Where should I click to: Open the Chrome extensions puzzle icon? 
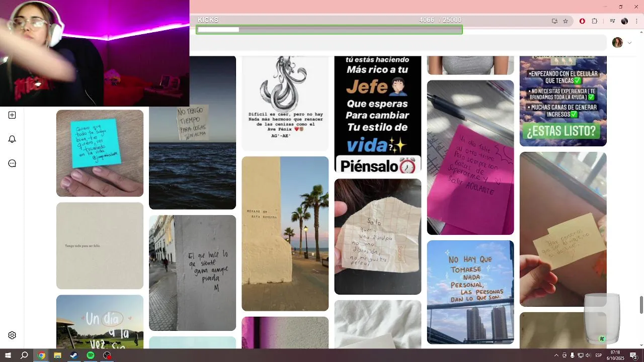[595, 21]
